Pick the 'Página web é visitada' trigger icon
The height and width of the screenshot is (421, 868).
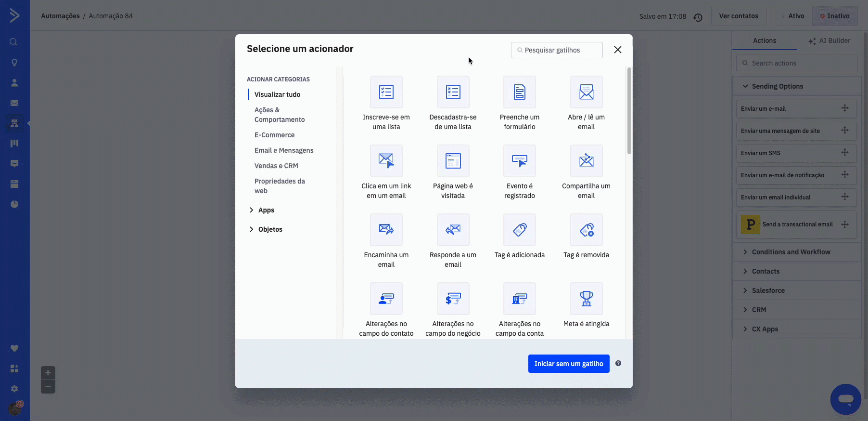(x=453, y=161)
